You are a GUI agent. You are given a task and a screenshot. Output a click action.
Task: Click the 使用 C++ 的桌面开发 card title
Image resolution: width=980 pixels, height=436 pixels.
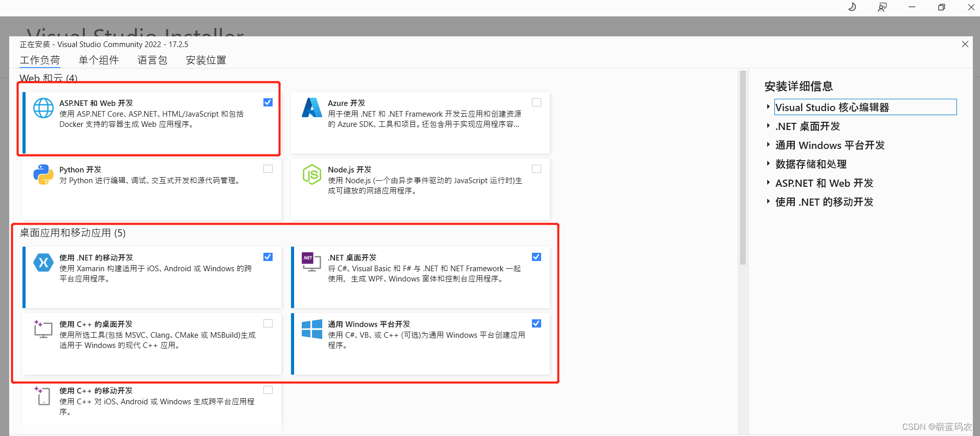[96, 324]
